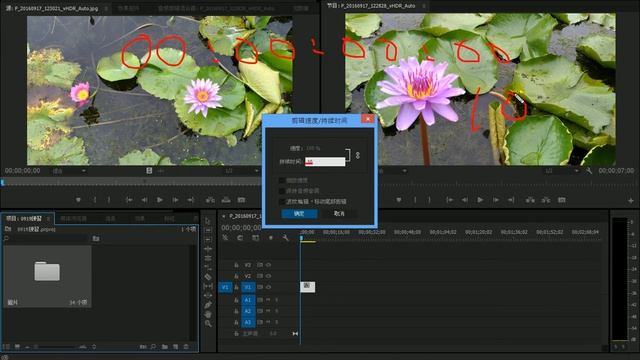The width and height of the screenshot is (640, 360).
Task: Click OK button in speed duration dialog
Action: click(x=299, y=213)
